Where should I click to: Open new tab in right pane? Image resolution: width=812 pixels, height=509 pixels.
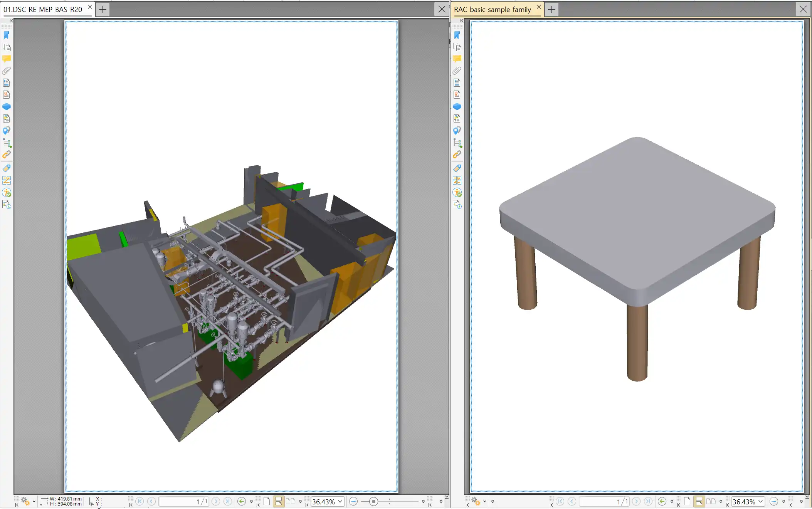[551, 9]
